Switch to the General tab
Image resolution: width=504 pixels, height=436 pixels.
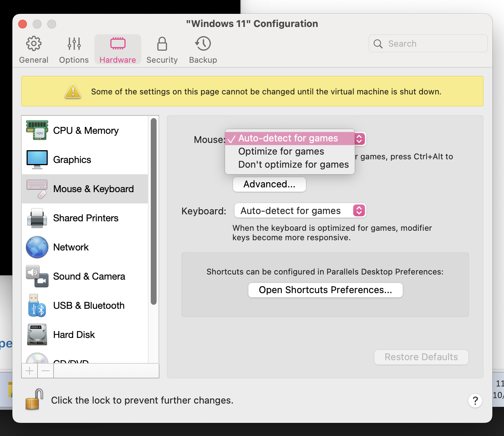[34, 50]
